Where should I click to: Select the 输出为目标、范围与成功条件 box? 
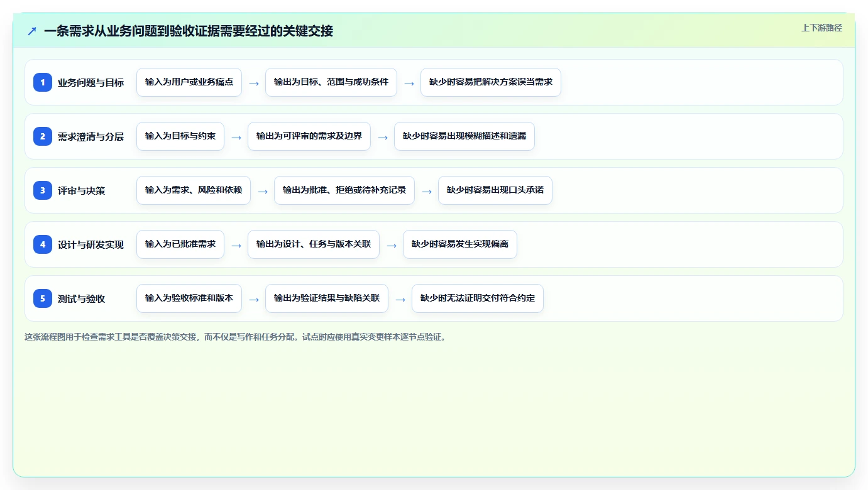point(331,82)
